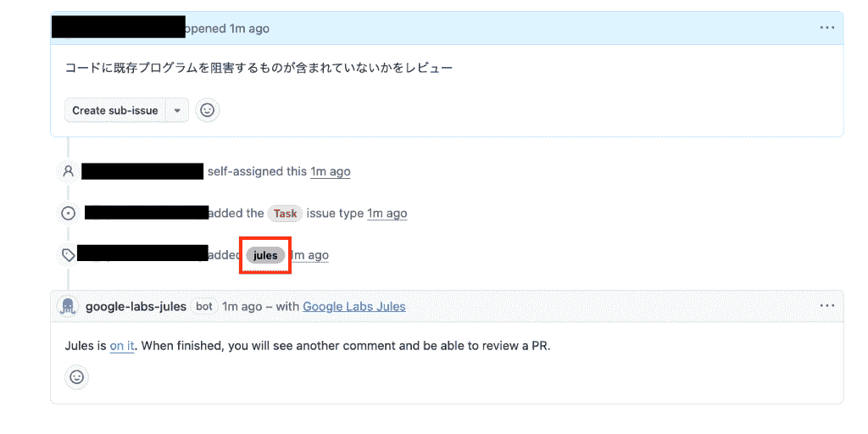Viewport: 868px width, 434px height.
Task: Add emoji reaction to the Jules comment
Action: (76, 377)
